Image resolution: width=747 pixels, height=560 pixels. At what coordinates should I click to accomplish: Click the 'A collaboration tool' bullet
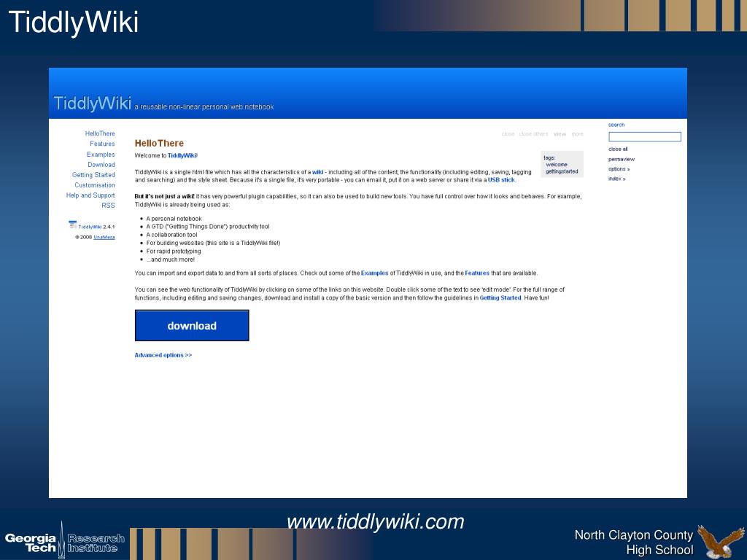click(x=171, y=235)
